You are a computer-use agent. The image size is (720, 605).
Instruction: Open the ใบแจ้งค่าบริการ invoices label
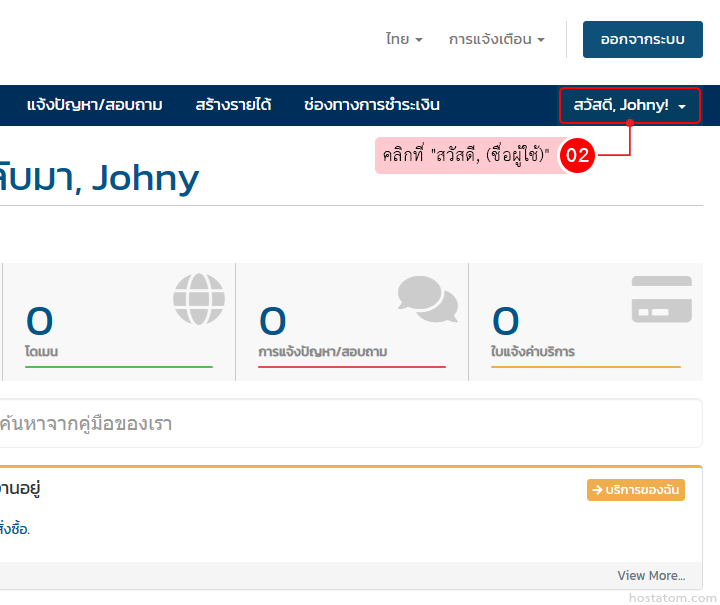click(533, 352)
